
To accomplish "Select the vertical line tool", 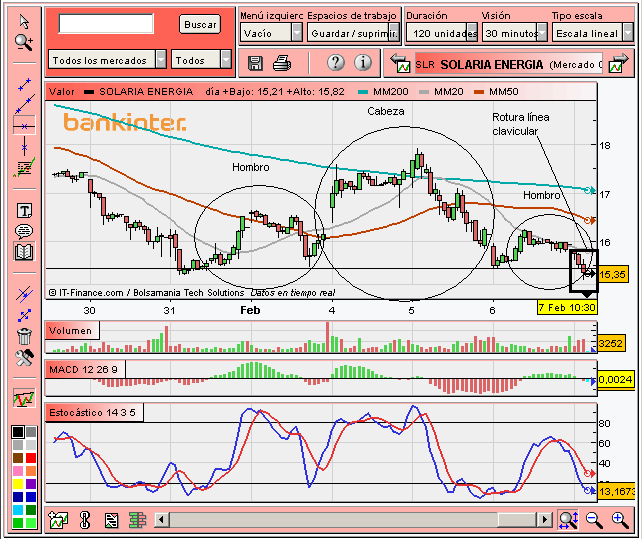I will (x=25, y=146).
